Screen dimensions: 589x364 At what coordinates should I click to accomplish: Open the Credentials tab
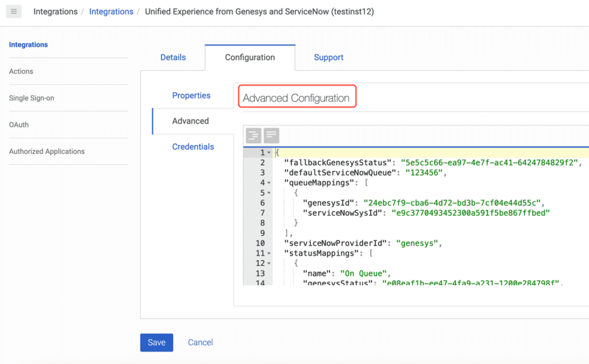(x=193, y=147)
